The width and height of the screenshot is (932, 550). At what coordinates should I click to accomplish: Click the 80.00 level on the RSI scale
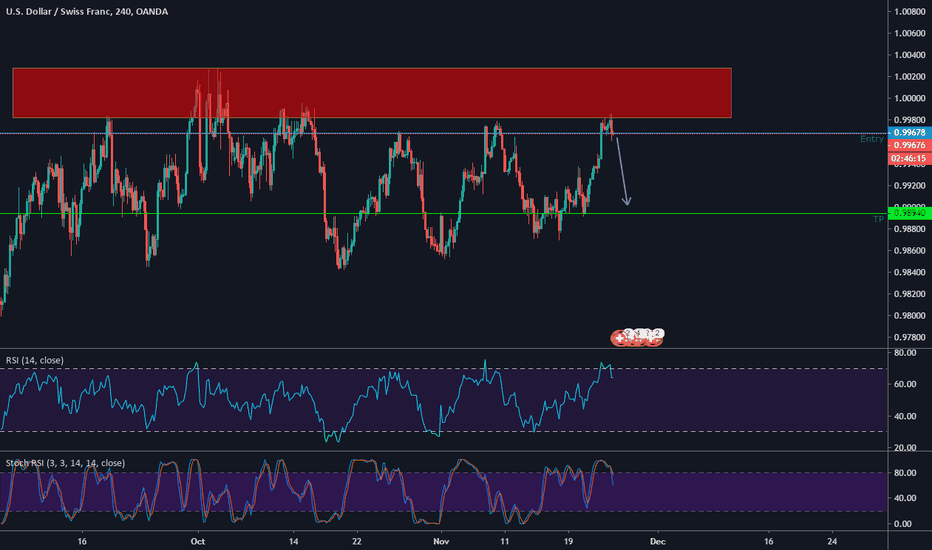[905, 353]
